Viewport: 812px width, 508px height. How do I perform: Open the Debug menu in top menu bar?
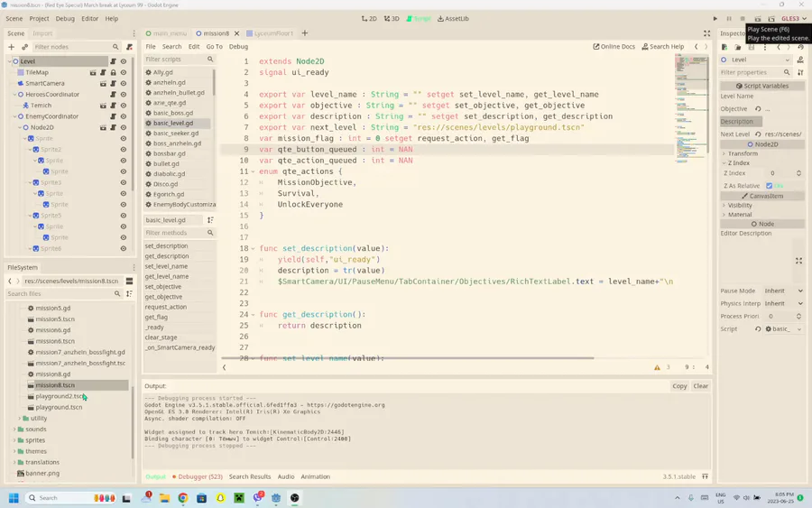65,18
